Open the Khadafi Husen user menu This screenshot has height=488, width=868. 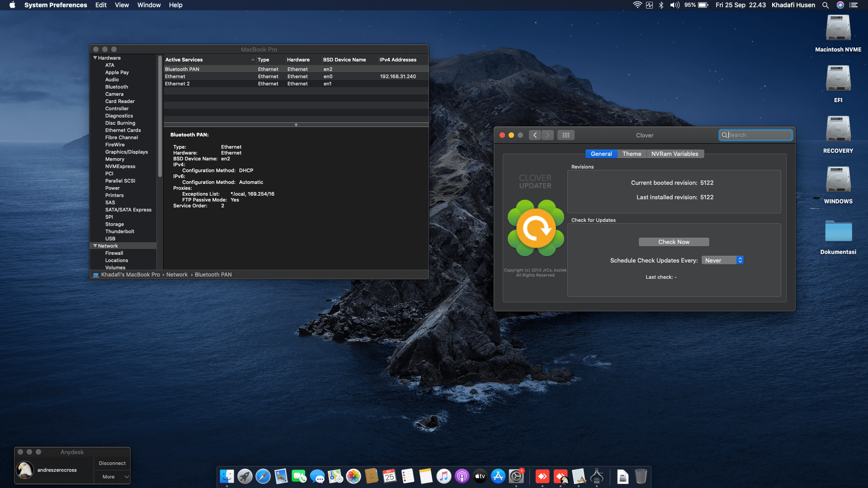point(793,5)
